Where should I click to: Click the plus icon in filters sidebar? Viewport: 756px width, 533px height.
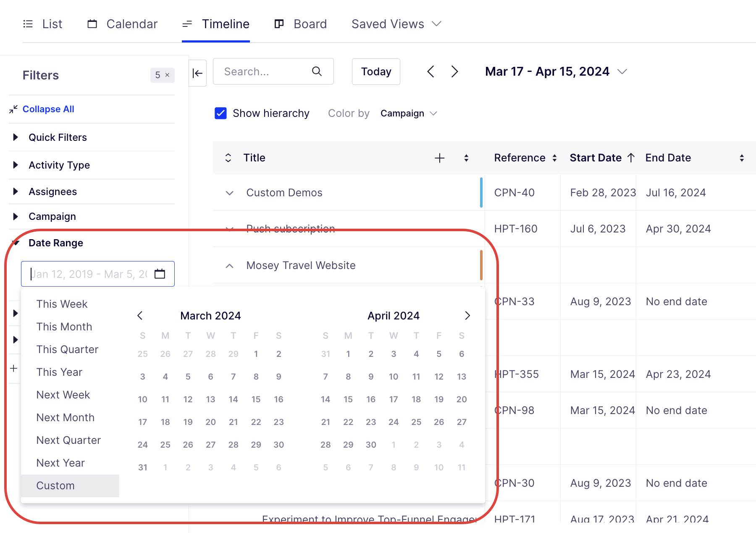[x=14, y=368]
